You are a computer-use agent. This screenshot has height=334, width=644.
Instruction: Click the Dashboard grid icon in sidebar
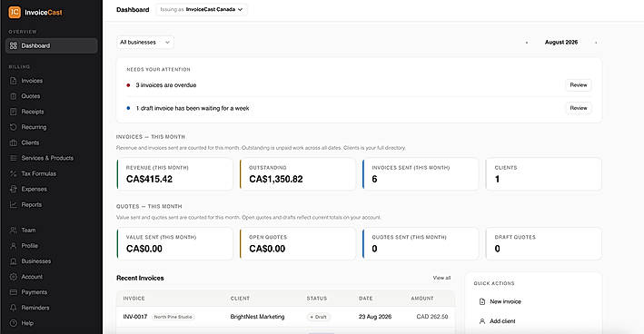click(13, 45)
